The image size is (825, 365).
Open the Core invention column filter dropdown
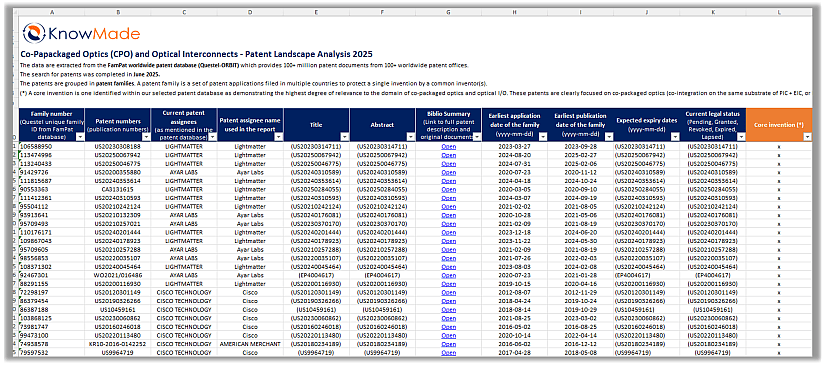coord(807,137)
